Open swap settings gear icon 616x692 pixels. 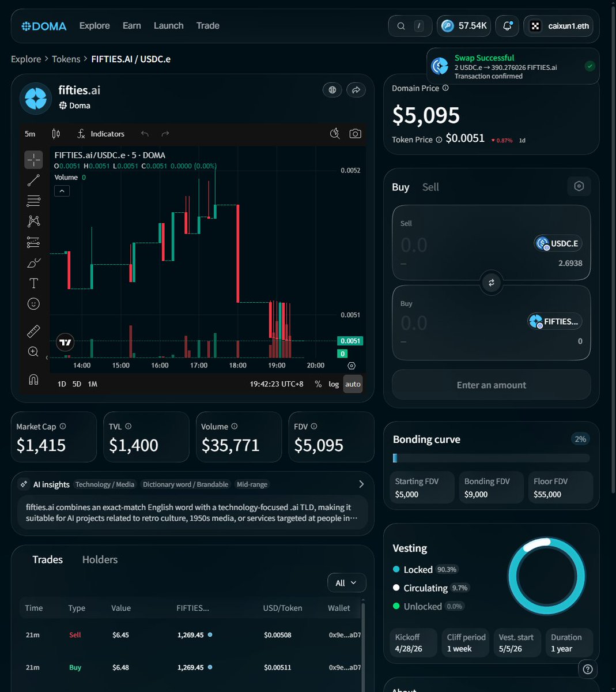coord(579,186)
